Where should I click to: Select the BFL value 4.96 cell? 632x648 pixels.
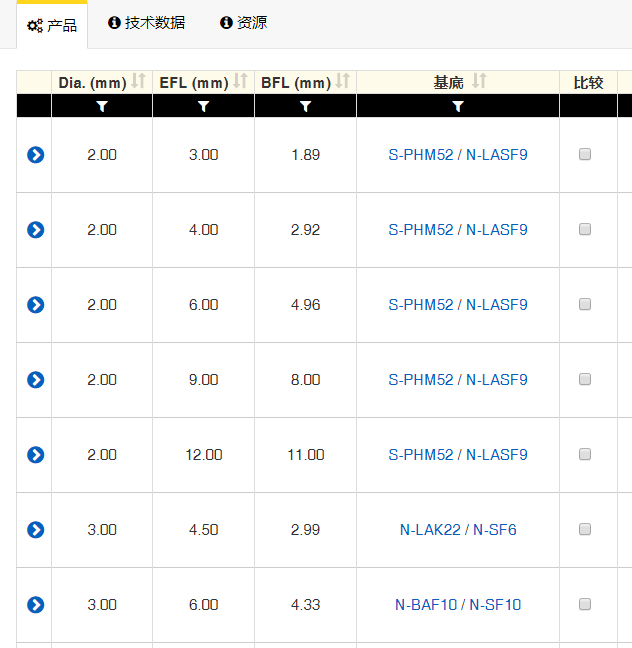click(305, 305)
